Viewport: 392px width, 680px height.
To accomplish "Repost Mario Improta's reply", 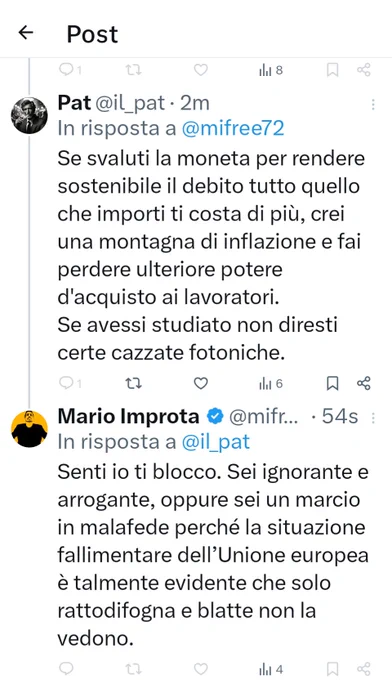I will click(x=133, y=668).
